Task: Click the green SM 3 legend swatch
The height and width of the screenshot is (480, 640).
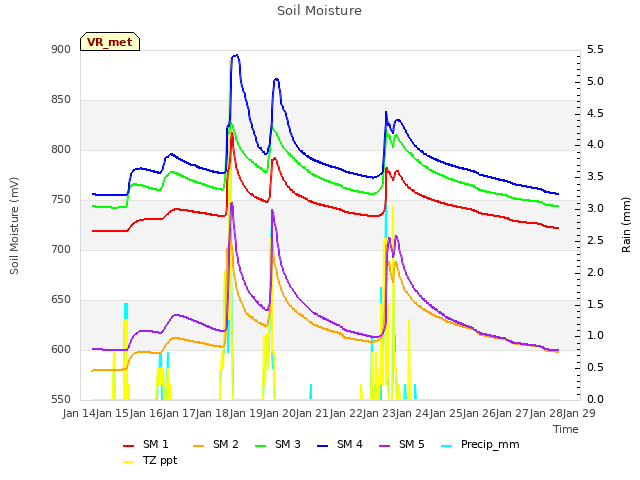Action: pos(261,446)
